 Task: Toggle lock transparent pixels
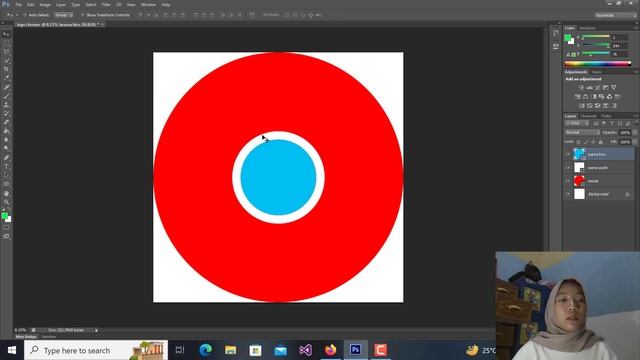coord(578,142)
